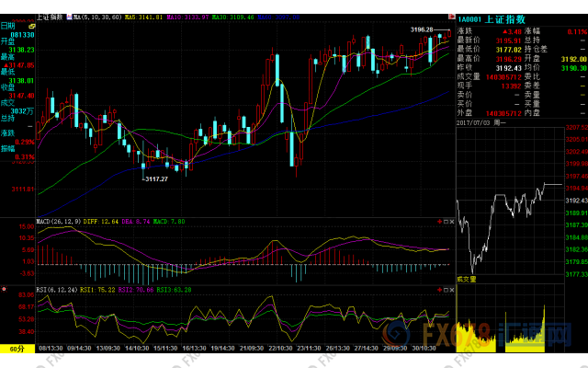This screenshot has width=588, height=368.
Task: Click the 成交量 value 140305712
Action: [504, 77]
